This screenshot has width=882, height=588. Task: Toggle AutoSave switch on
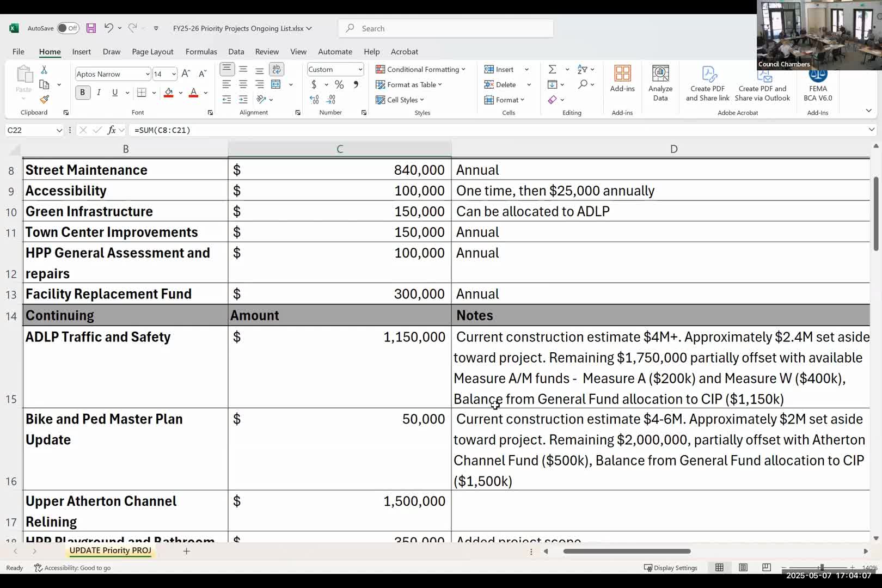(68, 28)
